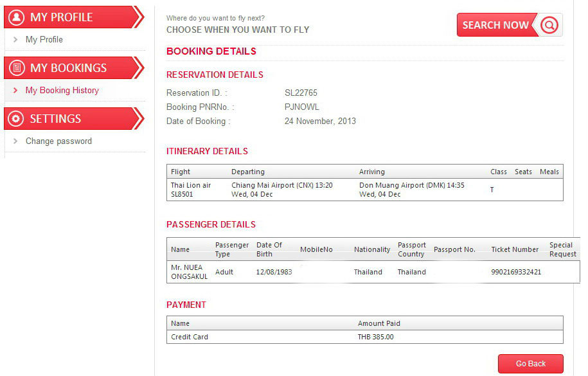This screenshot has height=376, width=588.
Task: Click the arrow beside My Profile link
Action: (15, 40)
